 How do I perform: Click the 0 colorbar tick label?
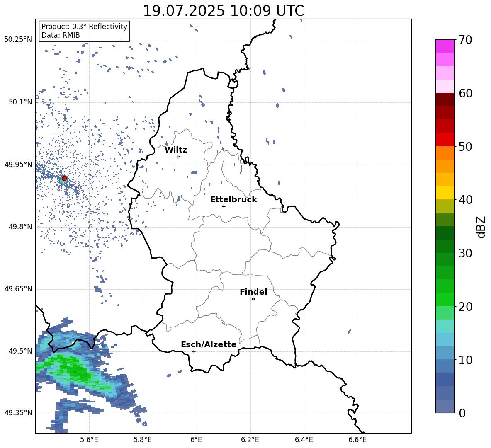coord(462,413)
